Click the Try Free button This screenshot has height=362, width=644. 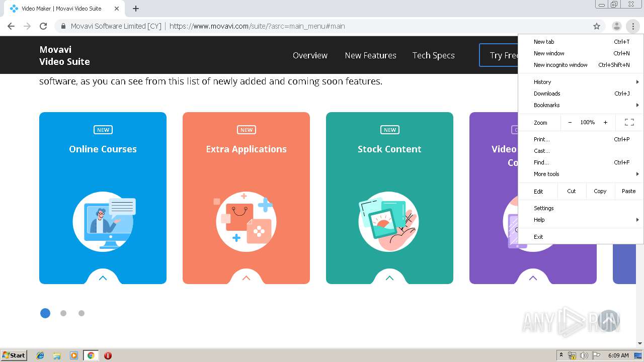(499, 55)
